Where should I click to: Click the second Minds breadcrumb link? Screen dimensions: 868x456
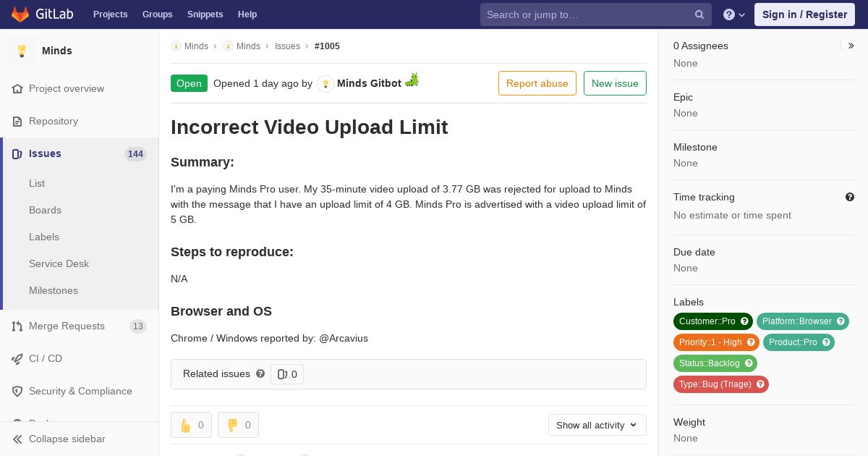point(248,46)
